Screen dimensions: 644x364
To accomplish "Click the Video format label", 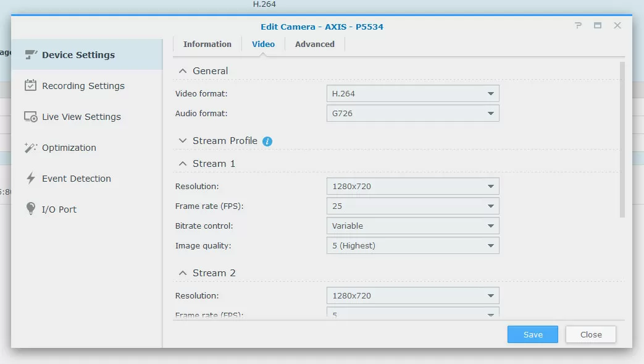I will 201,94.
